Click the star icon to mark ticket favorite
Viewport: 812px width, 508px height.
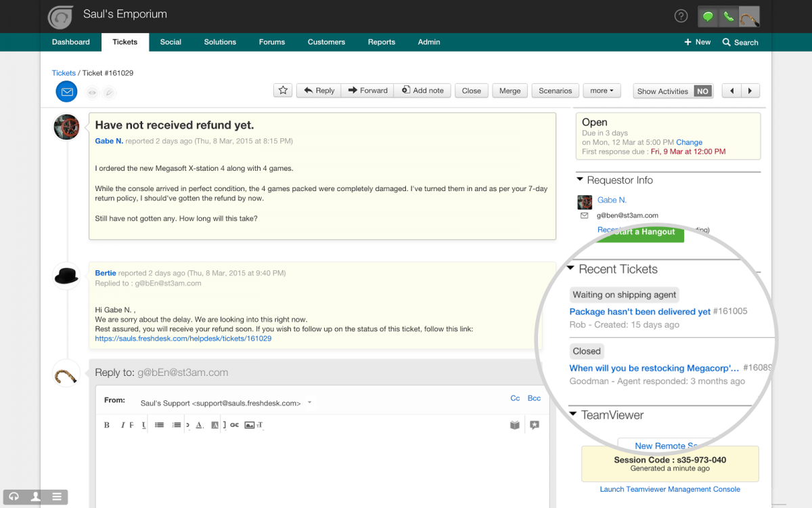pos(283,90)
